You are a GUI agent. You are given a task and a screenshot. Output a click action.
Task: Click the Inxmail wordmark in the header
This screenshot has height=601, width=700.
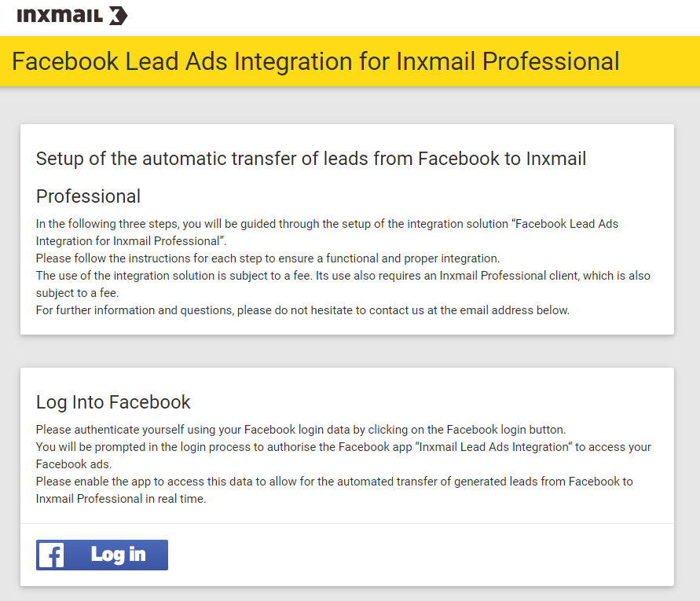point(60,16)
